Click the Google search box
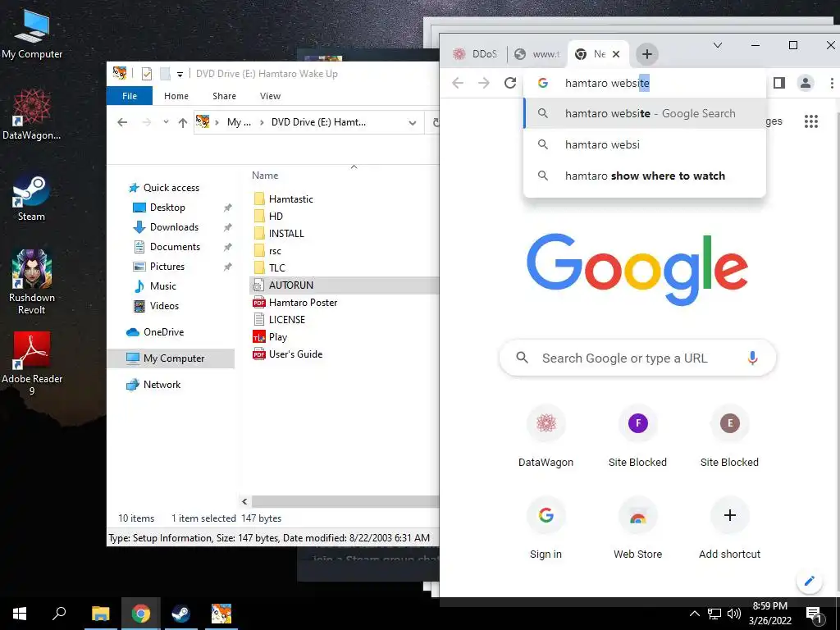 tap(637, 358)
